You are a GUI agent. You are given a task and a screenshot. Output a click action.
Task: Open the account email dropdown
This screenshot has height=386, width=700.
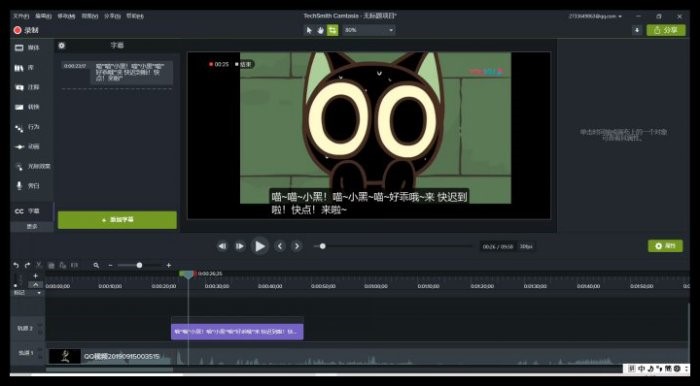[x=595, y=16]
